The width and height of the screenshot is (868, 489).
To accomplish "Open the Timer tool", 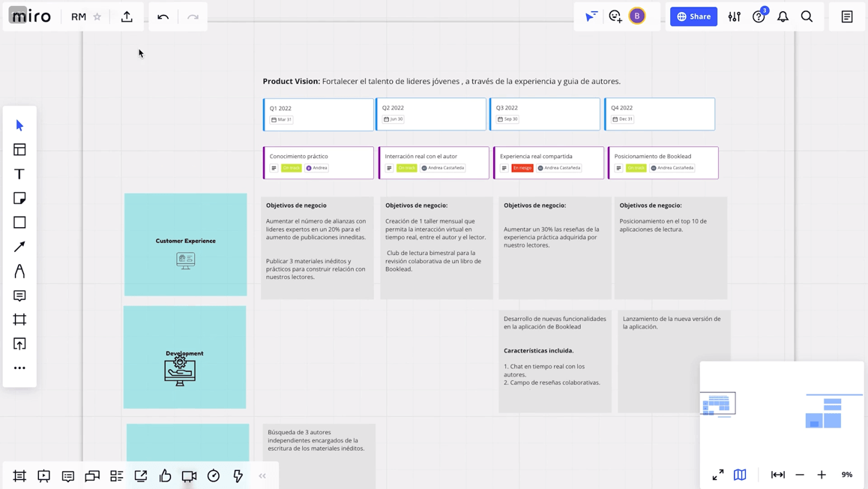I will [x=214, y=475].
